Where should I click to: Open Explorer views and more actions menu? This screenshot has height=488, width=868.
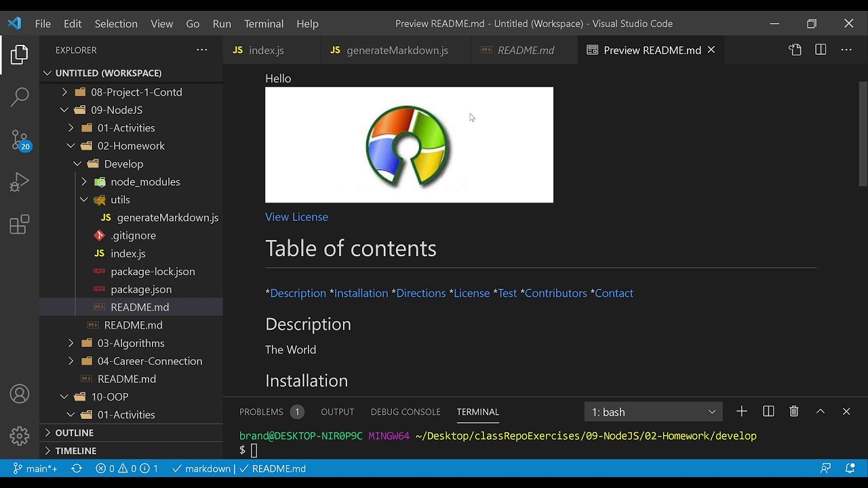[x=202, y=50]
